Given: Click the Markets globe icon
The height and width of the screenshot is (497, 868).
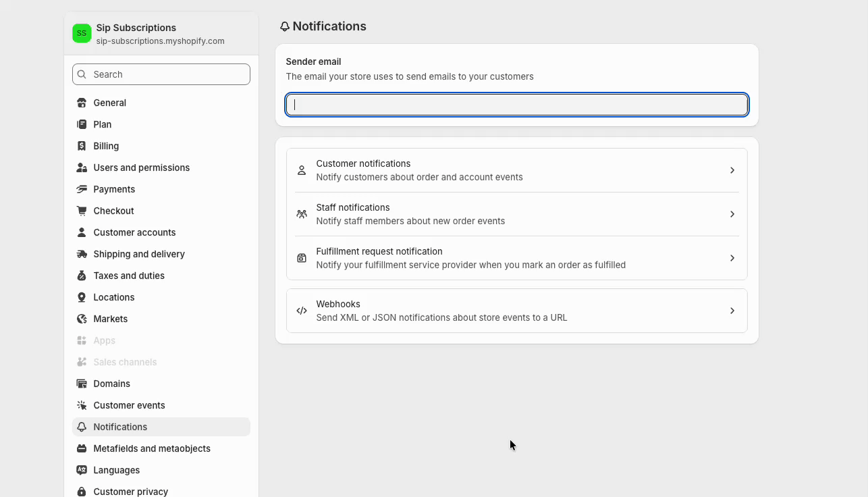Looking at the screenshot, I should [82, 319].
